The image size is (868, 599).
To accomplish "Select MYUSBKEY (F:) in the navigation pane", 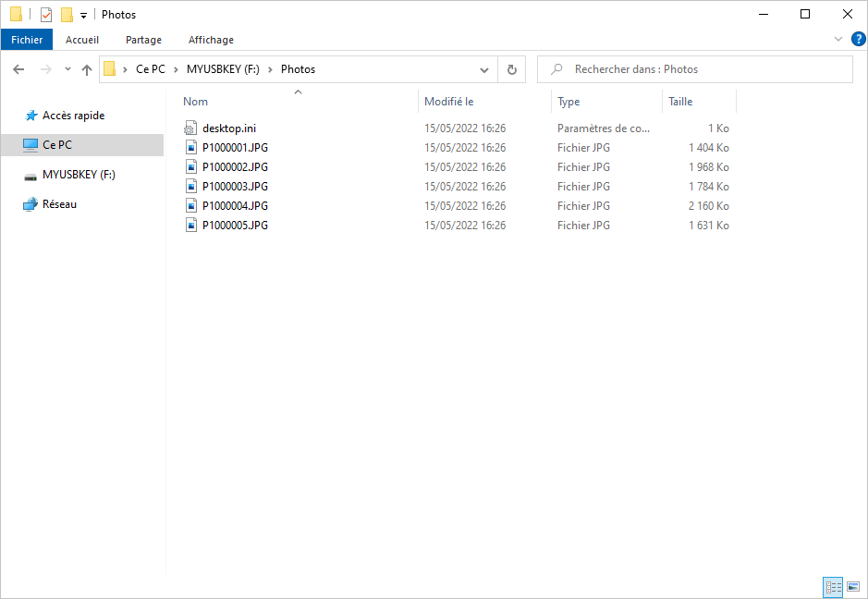I will [79, 175].
